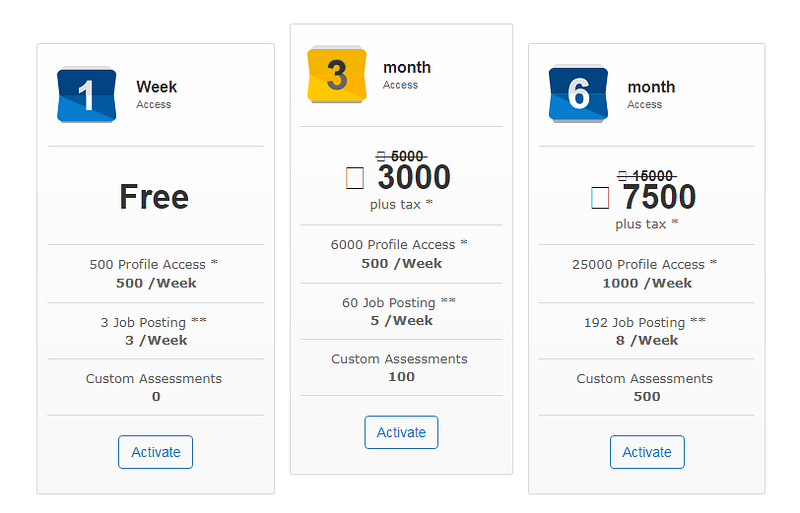Image resolution: width=800 pixels, height=513 pixels.
Task: Click the 3000 price text
Action: pos(414,178)
